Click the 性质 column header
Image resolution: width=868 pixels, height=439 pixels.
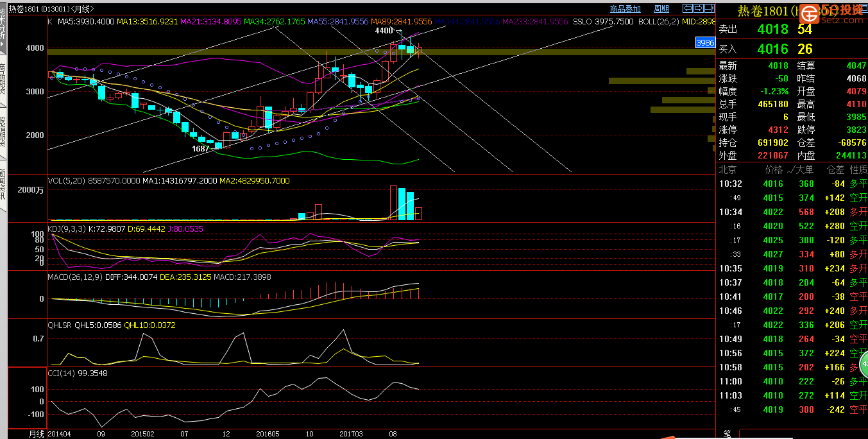click(x=858, y=170)
